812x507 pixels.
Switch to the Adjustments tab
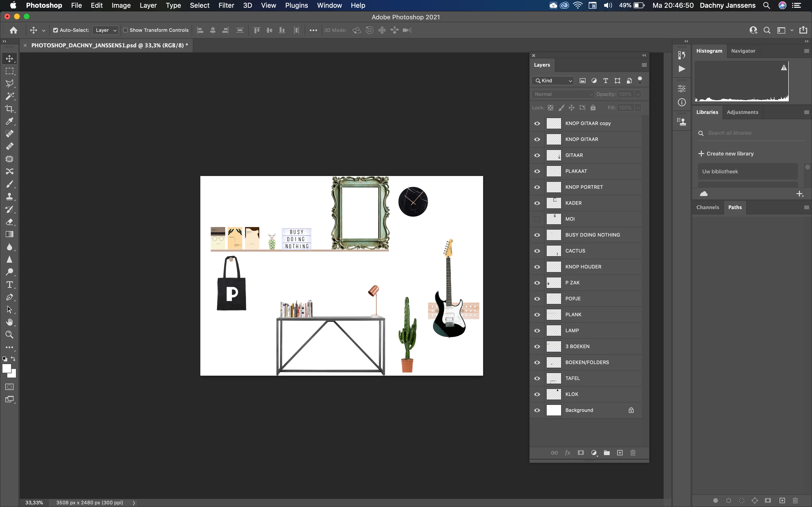pyautogui.click(x=742, y=112)
